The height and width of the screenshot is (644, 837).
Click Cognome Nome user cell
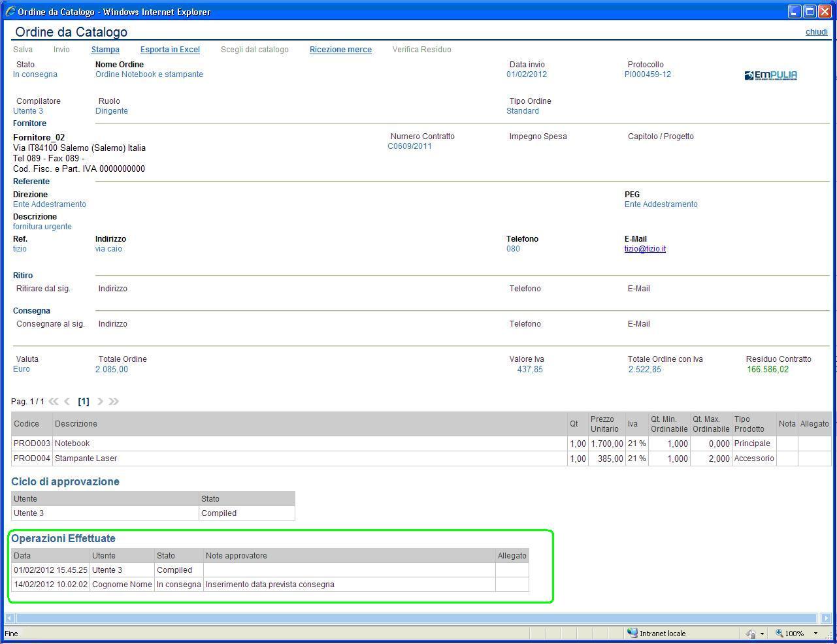[x=122, y=585]
